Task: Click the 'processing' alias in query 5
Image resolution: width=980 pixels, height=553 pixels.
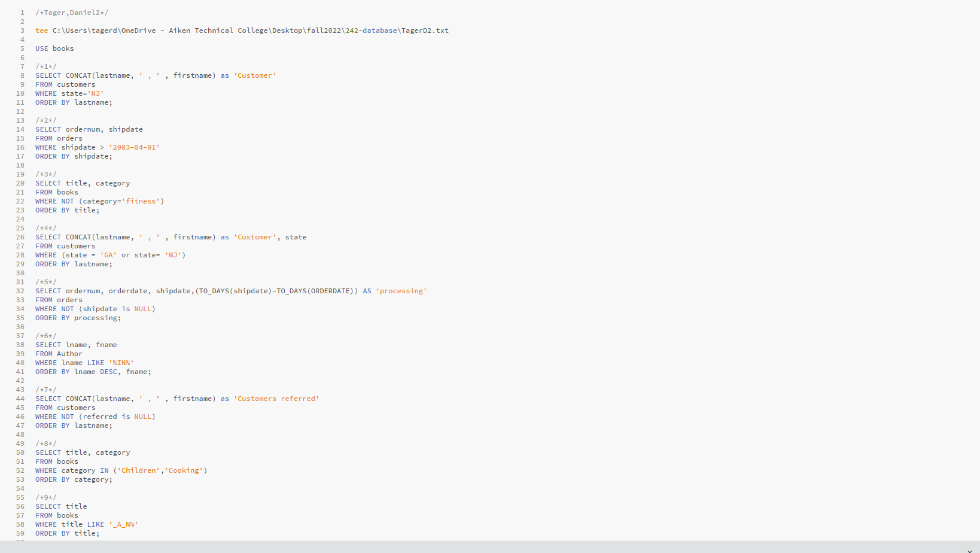Action: [x=401, y=291]
